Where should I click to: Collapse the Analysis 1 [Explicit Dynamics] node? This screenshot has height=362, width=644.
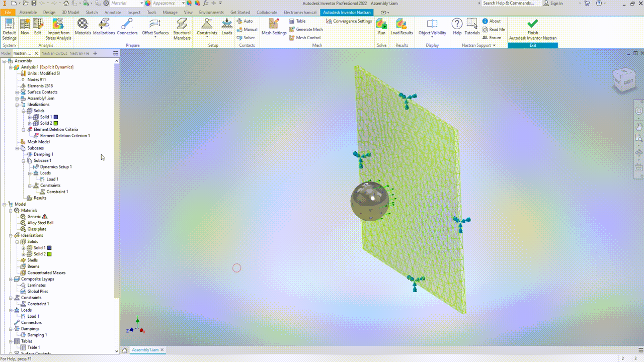click(11, 67)
